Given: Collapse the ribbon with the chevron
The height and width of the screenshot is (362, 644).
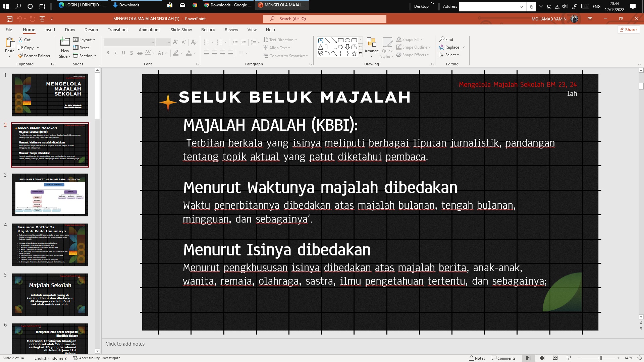Looking at the screenshot, I should 639,64.
